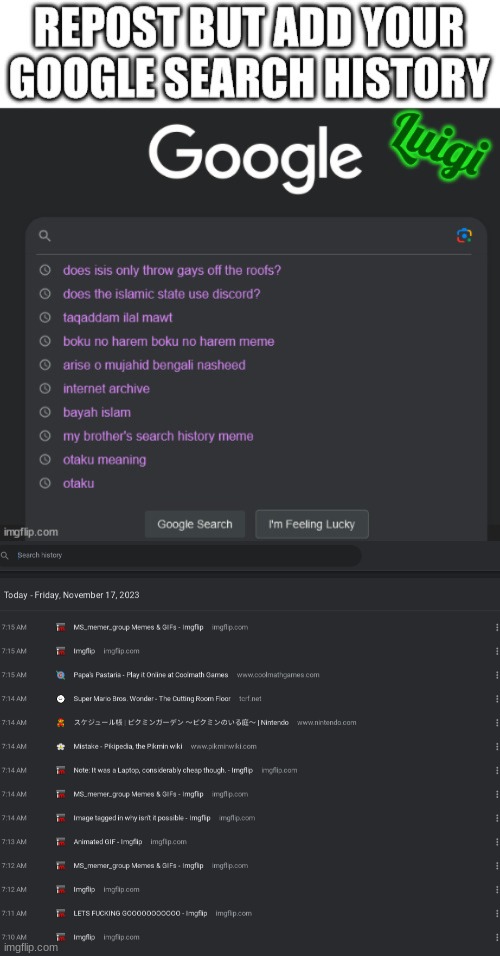The width and height of the screenshot is (500, 956).
Task: Click the Coolmath Games favicon for Papa's Pastaria
Action: click(x=60, y=675)
